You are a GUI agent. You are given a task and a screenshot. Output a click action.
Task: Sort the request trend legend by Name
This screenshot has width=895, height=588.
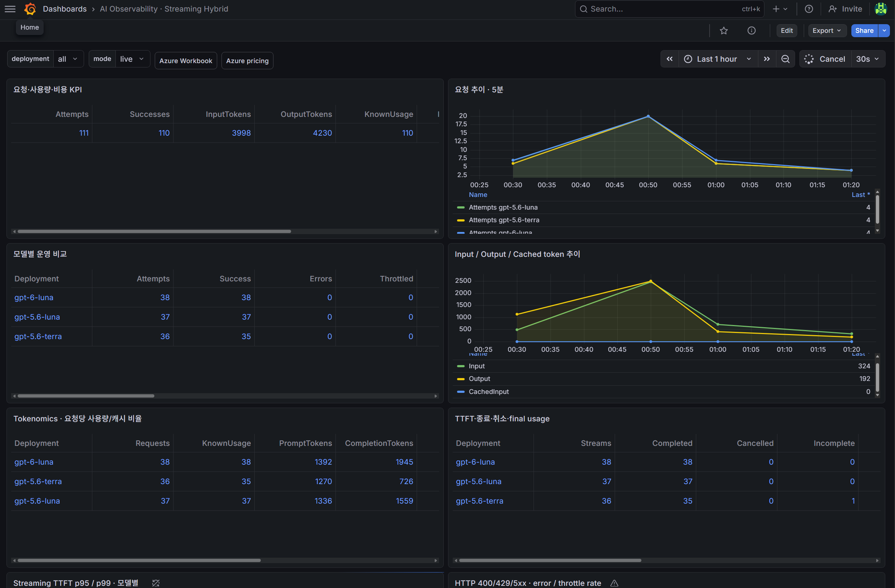click(478, 195)
